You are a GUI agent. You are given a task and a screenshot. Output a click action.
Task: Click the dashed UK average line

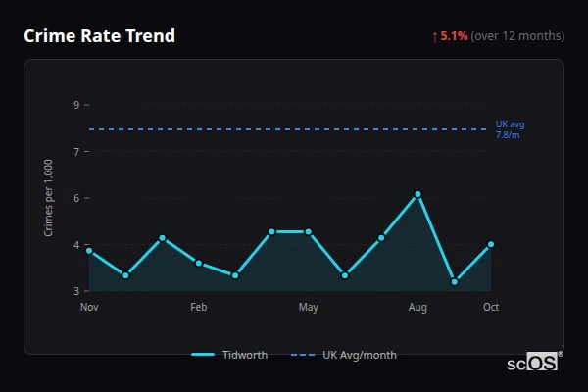[287, 129]
